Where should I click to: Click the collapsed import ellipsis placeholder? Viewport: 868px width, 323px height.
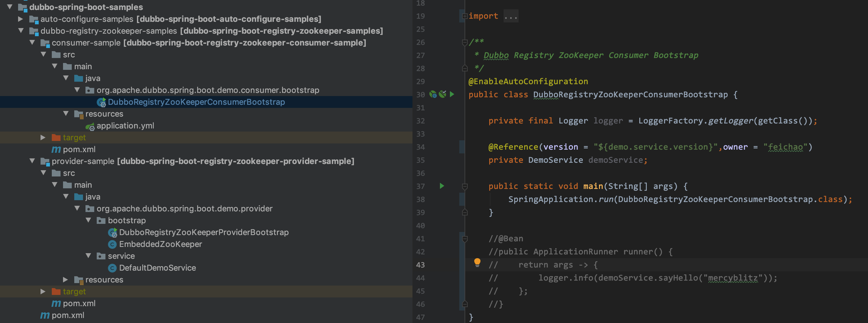click(511, 16)
